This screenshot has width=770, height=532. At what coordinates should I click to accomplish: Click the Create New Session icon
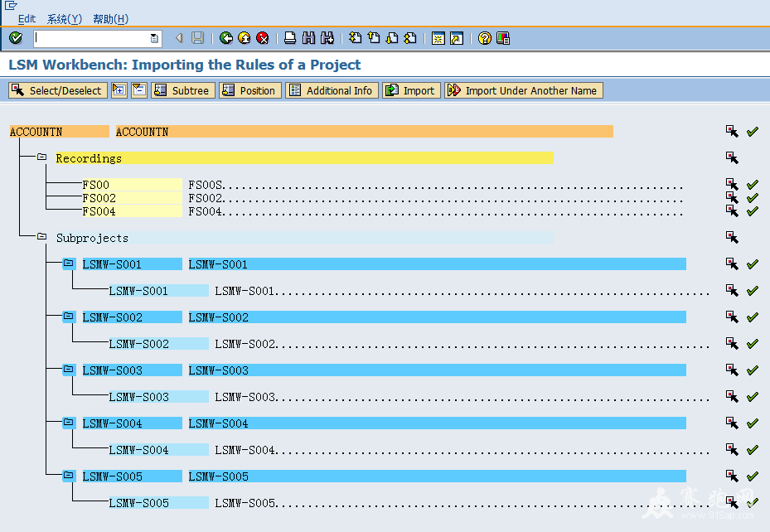click(x=438, y=38)
